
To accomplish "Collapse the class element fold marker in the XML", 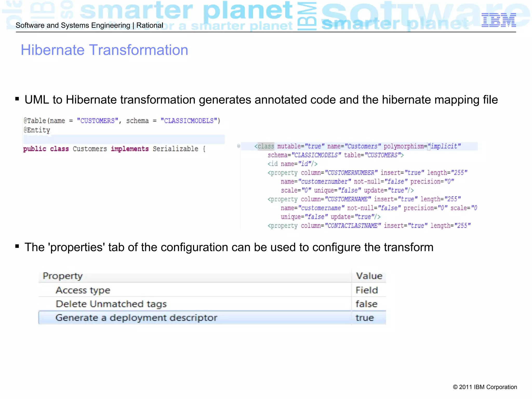I will click(238, 146).
